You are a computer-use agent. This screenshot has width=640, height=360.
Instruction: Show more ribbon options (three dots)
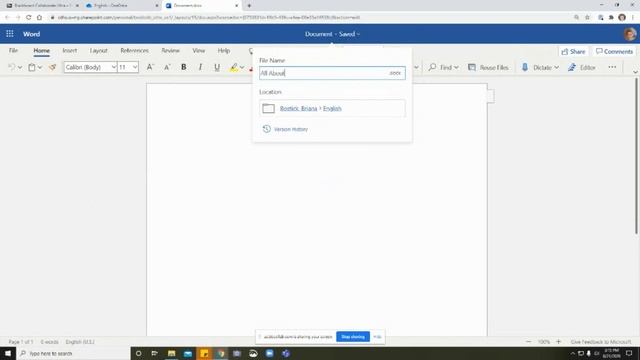612,67
